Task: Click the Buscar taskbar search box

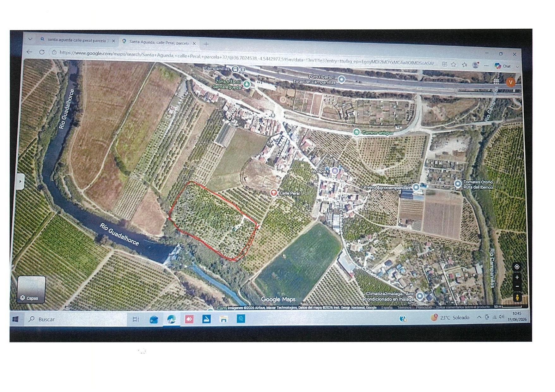Action: pyautogui.click(x=76, y=319)
